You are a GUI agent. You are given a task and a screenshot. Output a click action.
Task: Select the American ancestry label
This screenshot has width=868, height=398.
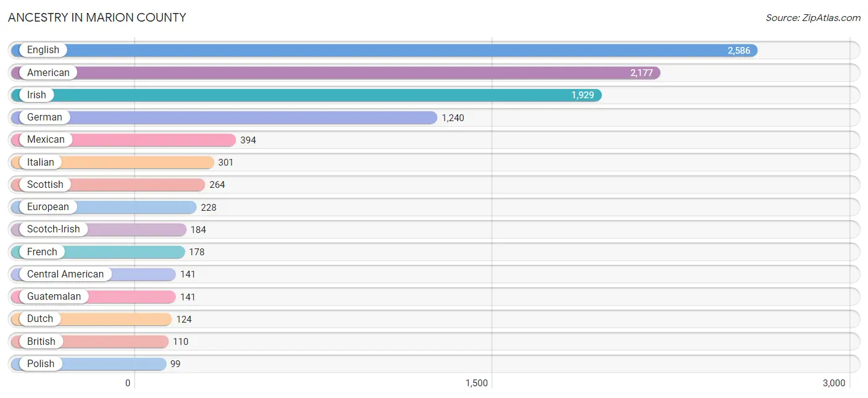[48, 72]
